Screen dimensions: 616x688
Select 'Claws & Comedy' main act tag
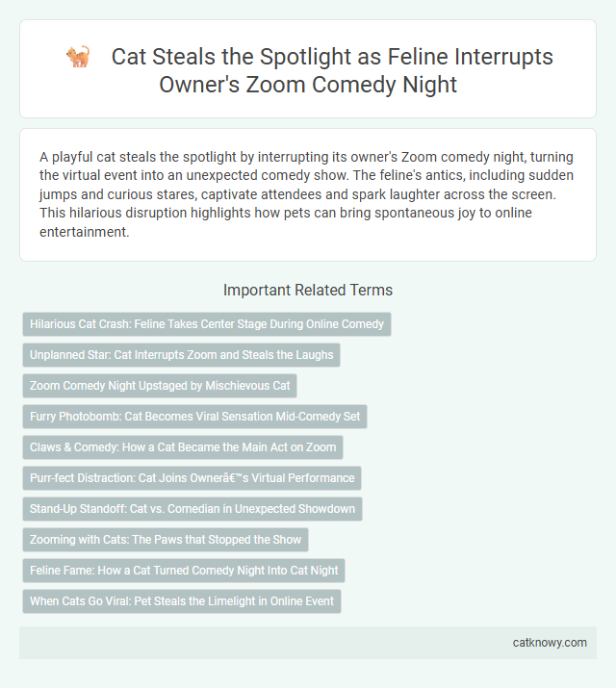pos(183,447)
